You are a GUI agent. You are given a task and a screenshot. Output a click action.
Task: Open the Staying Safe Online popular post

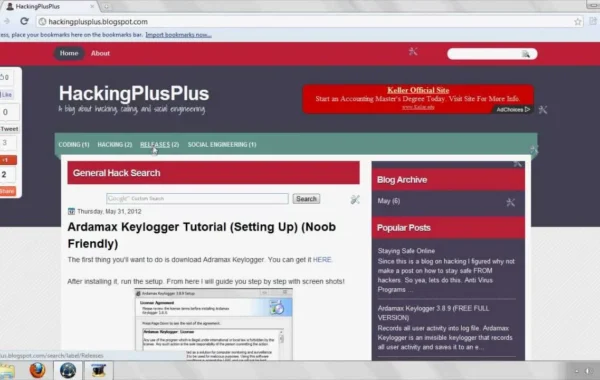pyautogui.click(x=406, y=251)
